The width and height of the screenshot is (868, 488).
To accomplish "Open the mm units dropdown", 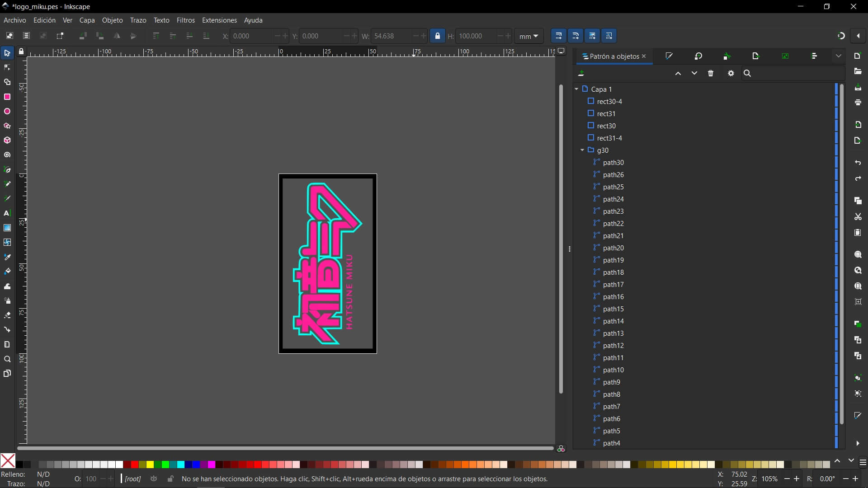I will [529, 36].
